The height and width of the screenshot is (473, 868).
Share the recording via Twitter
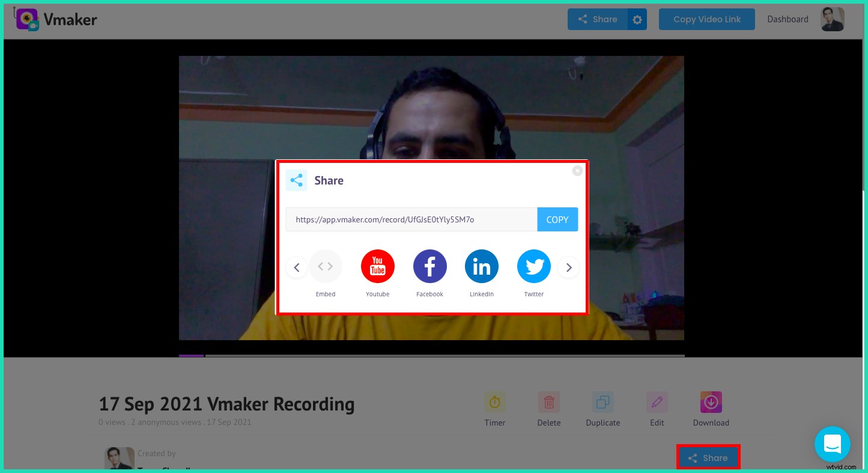533,266
